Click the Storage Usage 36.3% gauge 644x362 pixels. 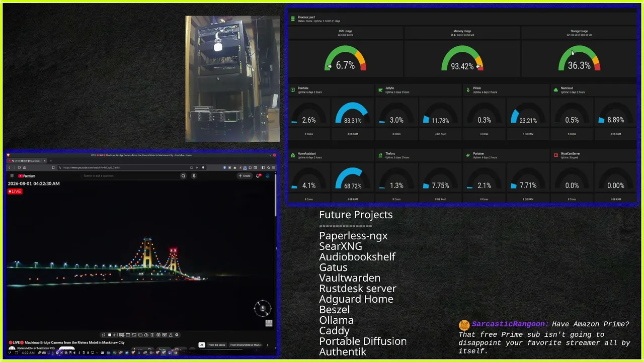pyautogui.click(x=579, y=59)
